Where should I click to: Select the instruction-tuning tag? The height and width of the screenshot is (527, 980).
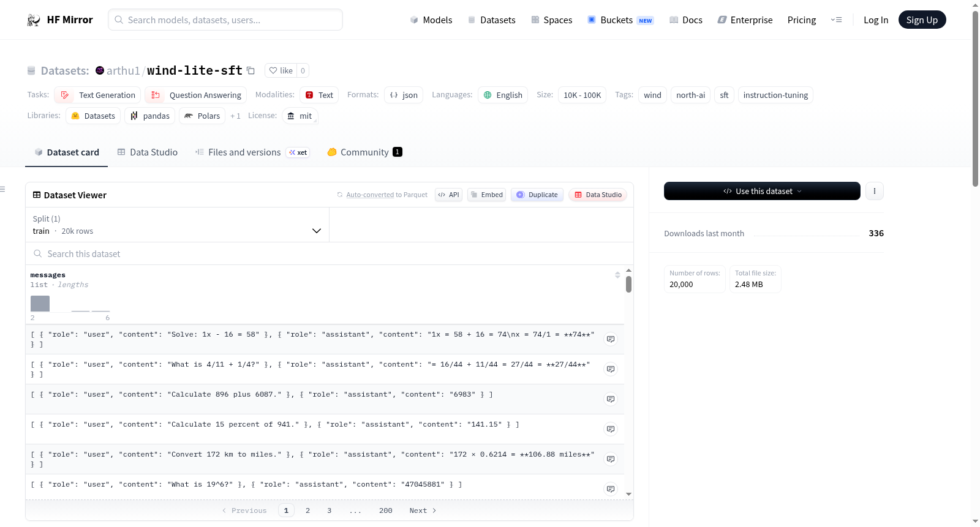[x=775, y=95]
